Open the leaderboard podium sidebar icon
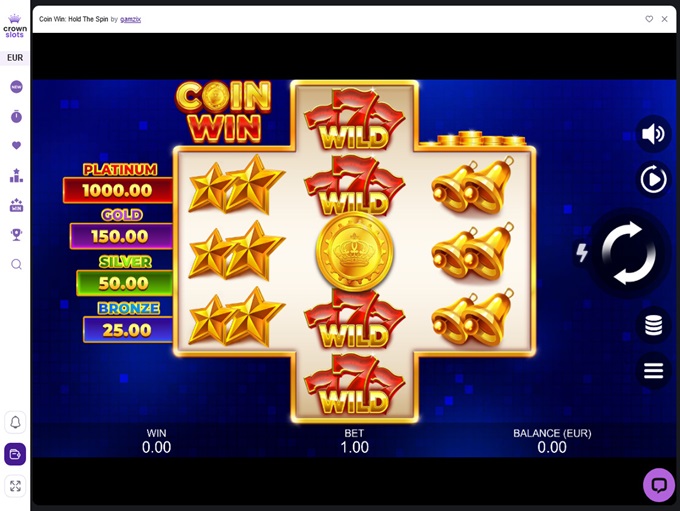The width and height of the screenshot is (680, 511). click(16, 175)
